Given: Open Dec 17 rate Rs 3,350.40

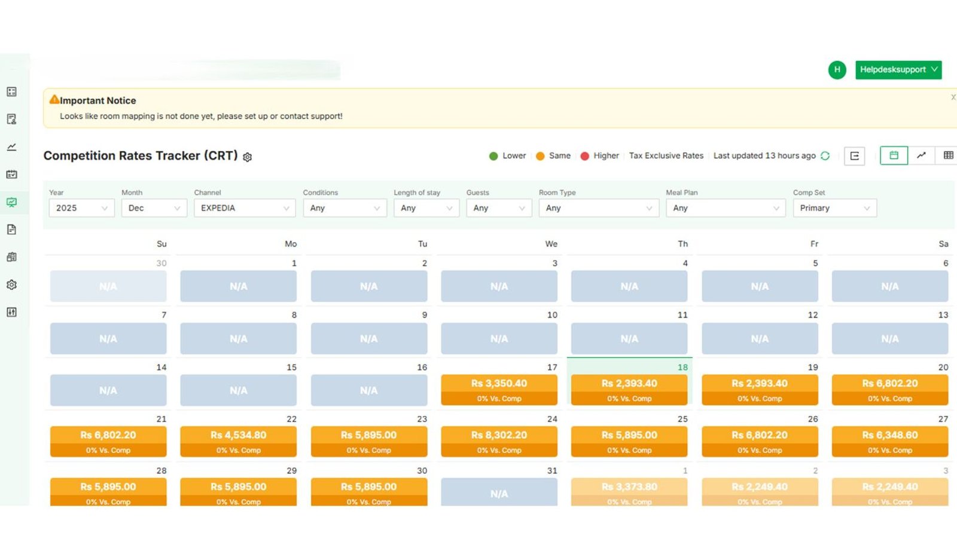Looking at the screenshot, I should (499, 390).
